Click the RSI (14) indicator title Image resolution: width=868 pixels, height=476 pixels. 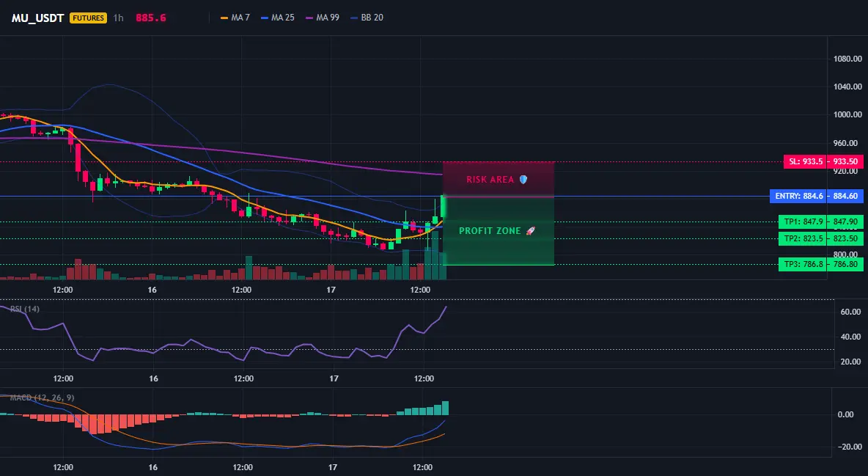[x=25, y=309]
